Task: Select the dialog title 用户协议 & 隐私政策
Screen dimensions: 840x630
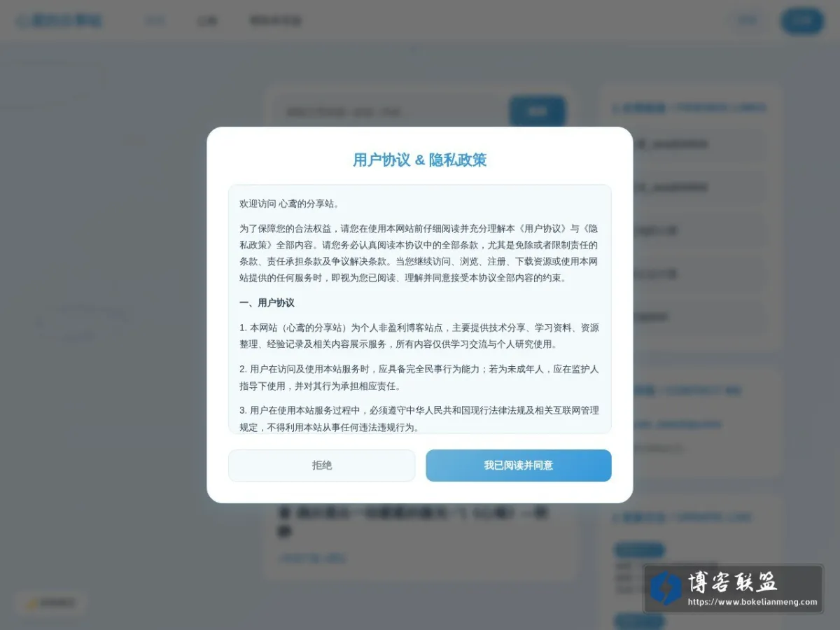Action: tap(420, 160)
